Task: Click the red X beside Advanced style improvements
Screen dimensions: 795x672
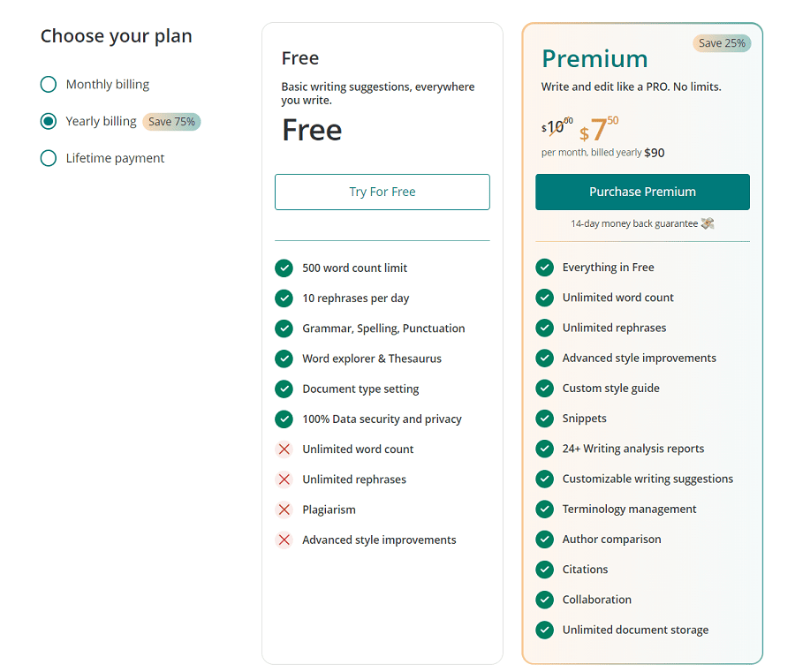Action: coord(284,540)
